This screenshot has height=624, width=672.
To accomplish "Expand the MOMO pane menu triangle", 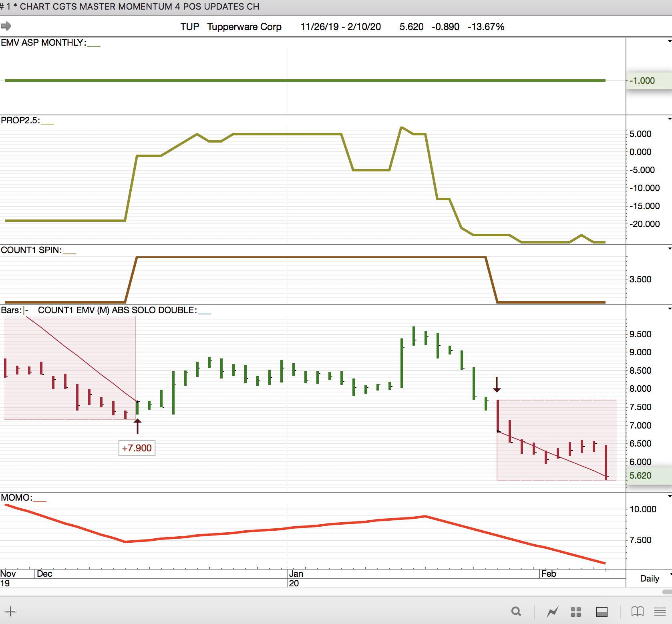I will (669, 496).
